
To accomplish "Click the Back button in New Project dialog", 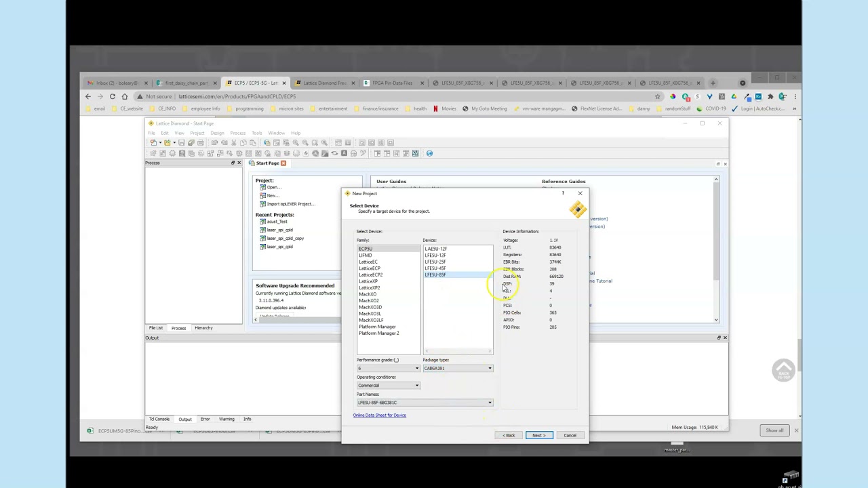I will pos(509,435).
